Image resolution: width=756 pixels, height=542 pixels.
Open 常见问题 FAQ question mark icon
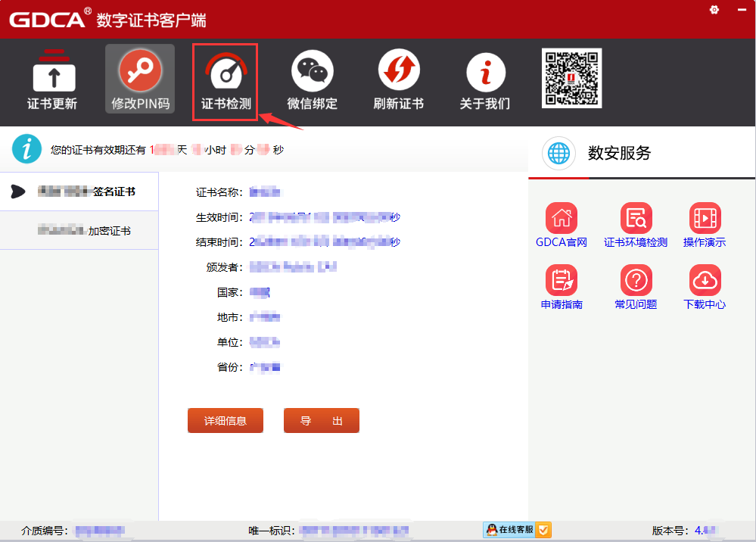click(x=636, y=281)
